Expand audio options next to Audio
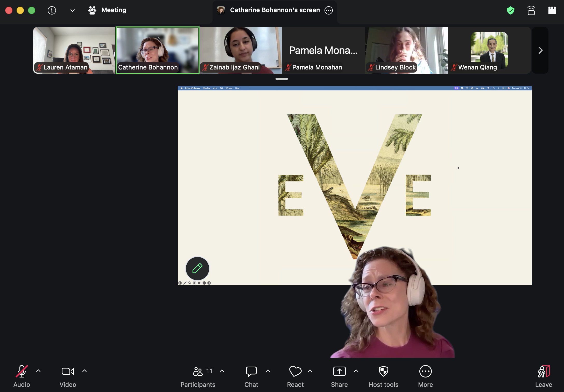Screen dimensions: 564x392 coord(38,371)
